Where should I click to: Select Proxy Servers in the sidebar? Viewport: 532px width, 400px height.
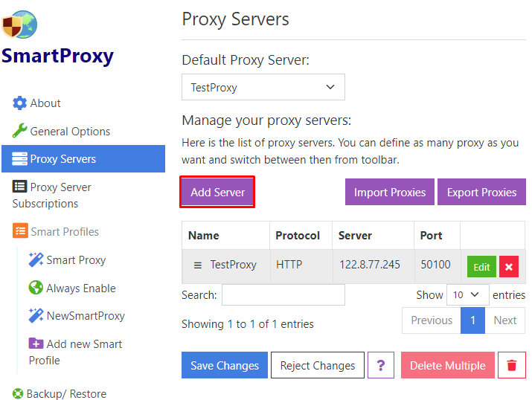click(x=83, y=158)
